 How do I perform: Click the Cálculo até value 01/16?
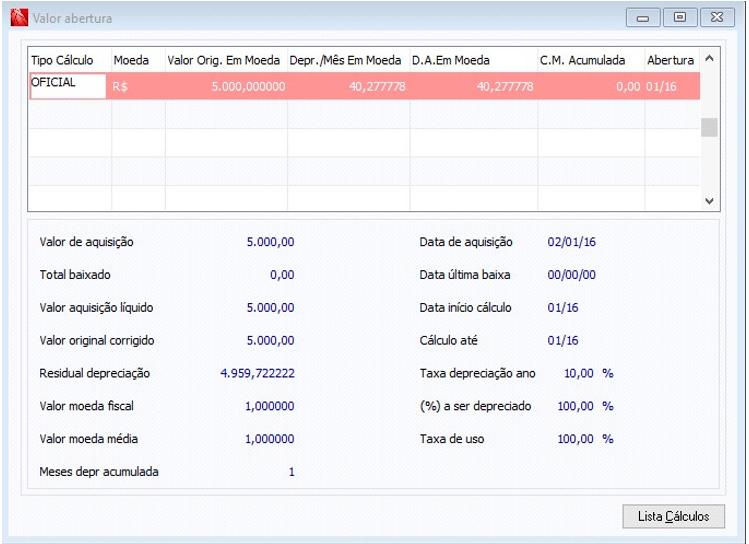(x=563, y=341)
